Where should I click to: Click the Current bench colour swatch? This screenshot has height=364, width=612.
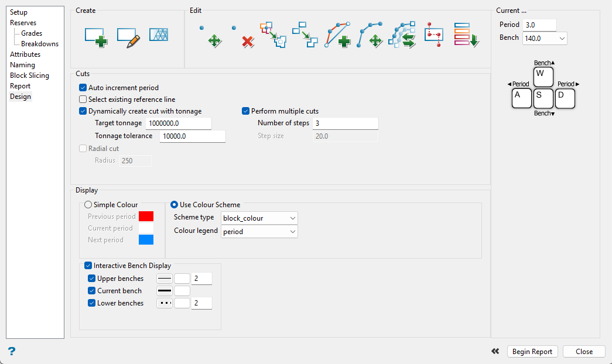tap(182, 291)
